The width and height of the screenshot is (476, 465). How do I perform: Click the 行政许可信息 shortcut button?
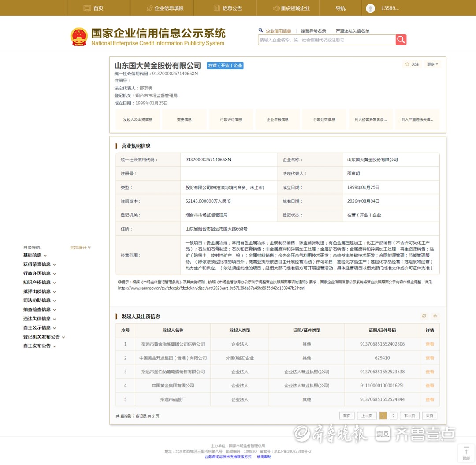[x=231, y=119]
